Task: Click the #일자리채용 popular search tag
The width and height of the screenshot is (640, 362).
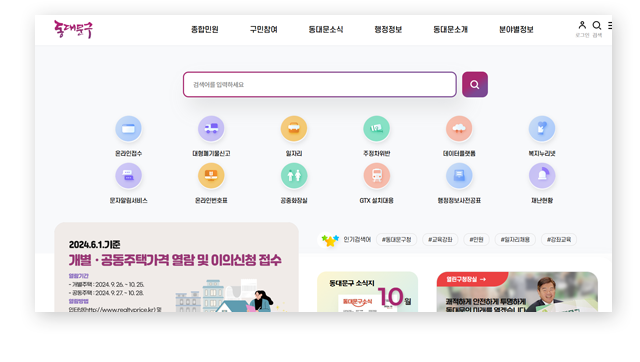Action: (515, 240)
